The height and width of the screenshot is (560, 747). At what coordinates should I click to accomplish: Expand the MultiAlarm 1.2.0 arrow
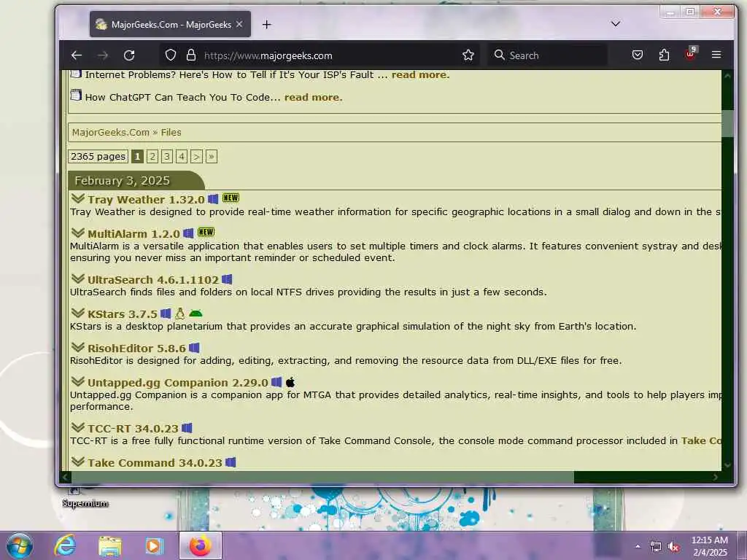77,233
